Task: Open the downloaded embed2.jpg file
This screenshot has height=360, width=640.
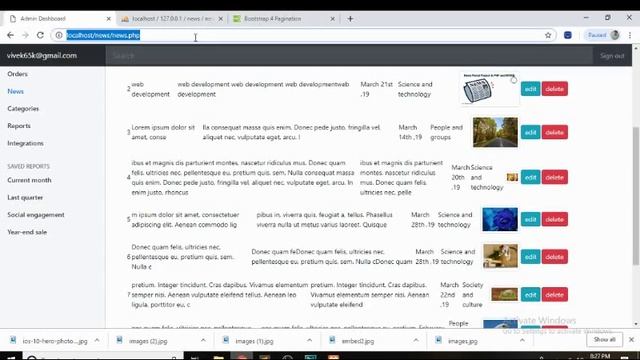Action: (357, 341)
